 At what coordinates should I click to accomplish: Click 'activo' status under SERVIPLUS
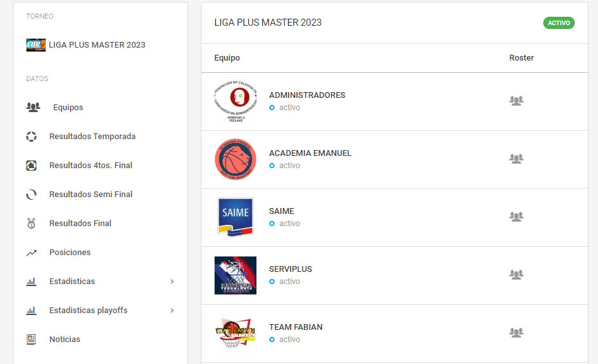tap(289, 282)
